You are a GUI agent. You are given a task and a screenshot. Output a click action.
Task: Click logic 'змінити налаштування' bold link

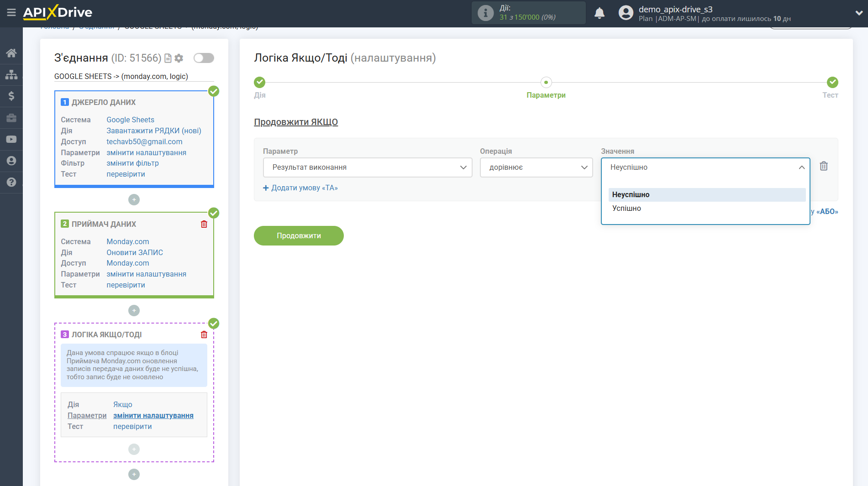[x=153, y=416]
